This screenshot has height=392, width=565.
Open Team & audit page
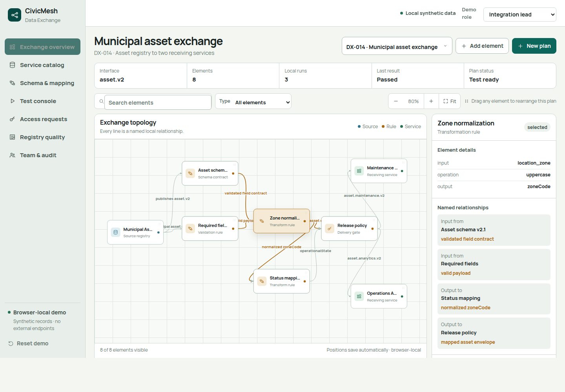42,155
